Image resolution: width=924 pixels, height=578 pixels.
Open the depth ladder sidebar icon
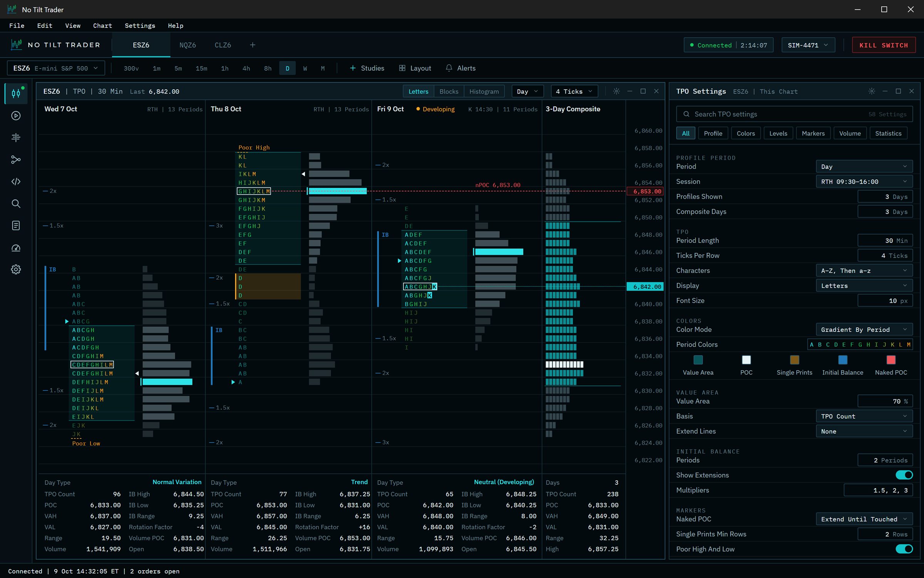click(16, 138)
